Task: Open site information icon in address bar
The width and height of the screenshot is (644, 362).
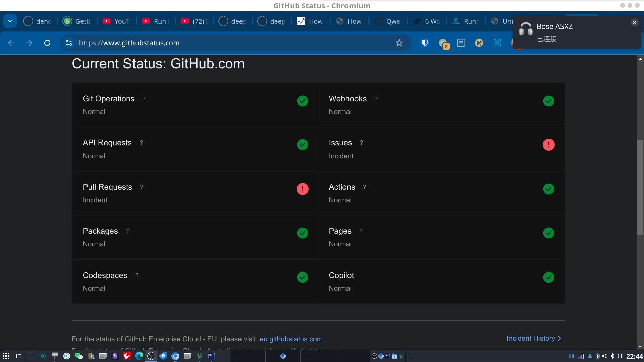Action: coord(69,43)
